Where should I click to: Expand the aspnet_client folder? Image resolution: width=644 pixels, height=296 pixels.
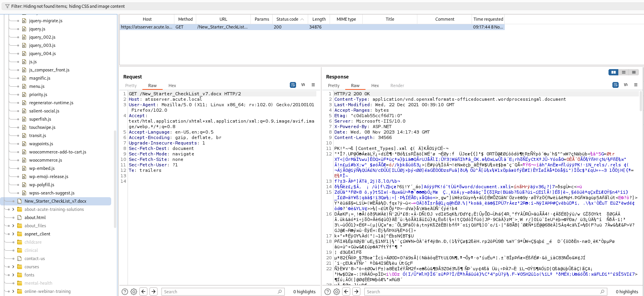click(x=13, y=234)
